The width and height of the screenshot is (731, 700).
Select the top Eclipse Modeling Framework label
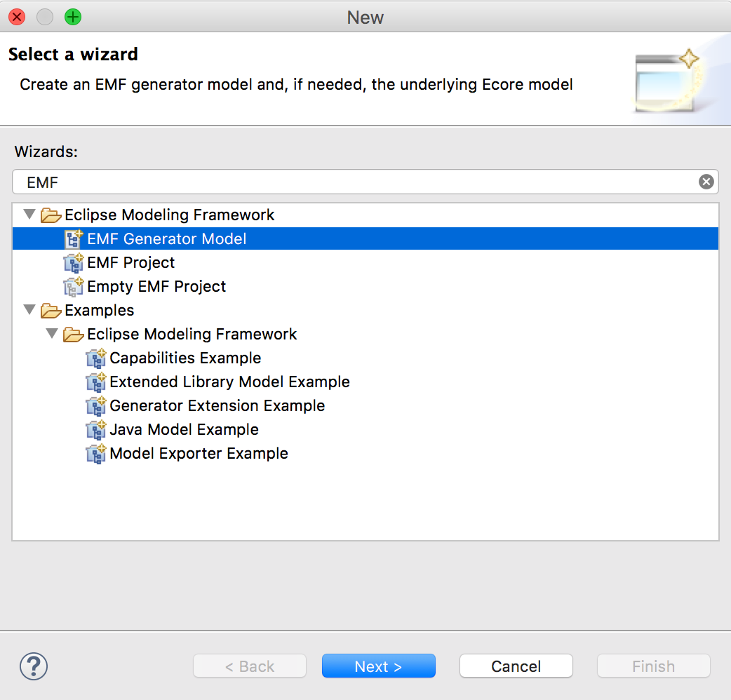(169, 215)
